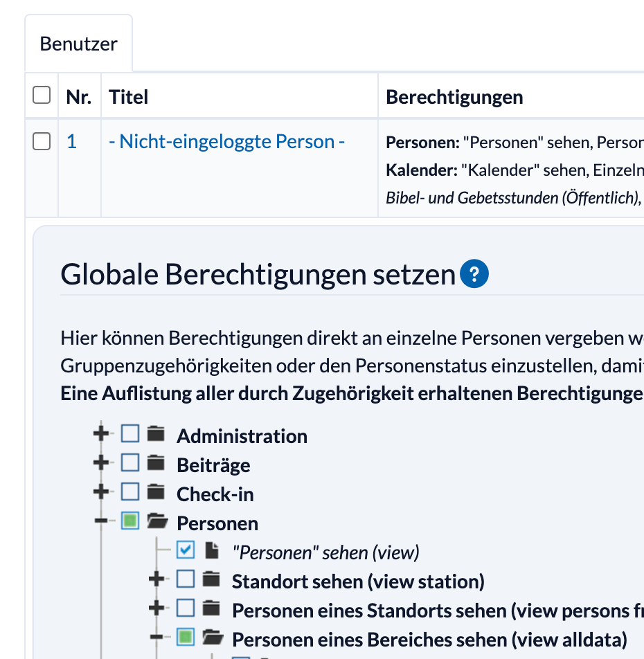Expand the Standort sehen (view station) node
The width and height of the screenshot is (644, 659).
pos(156,579)
